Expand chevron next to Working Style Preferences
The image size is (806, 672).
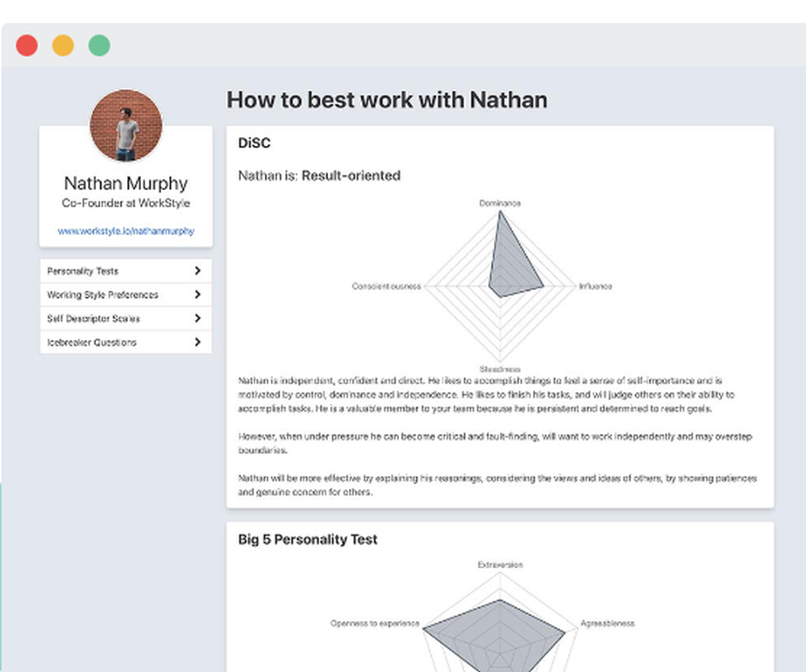tap(197, 294)
